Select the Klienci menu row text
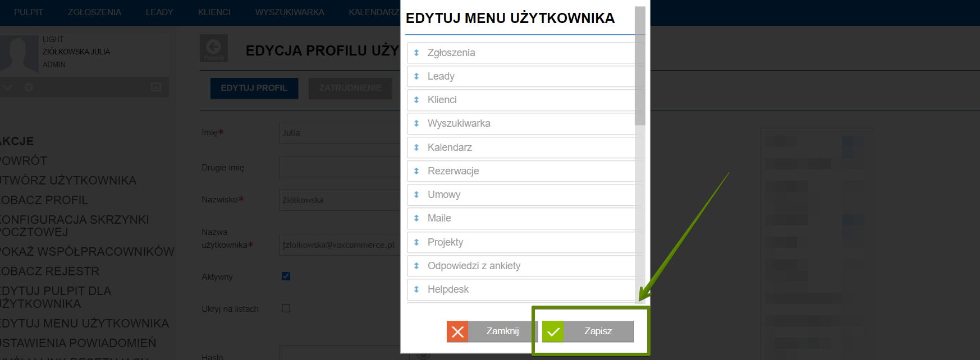 click(442, 100)
